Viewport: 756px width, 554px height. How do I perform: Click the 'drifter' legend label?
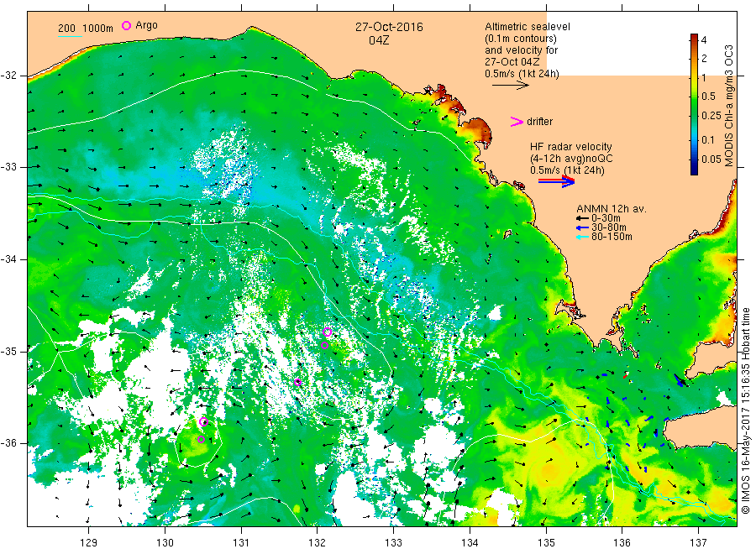[539, 122]
